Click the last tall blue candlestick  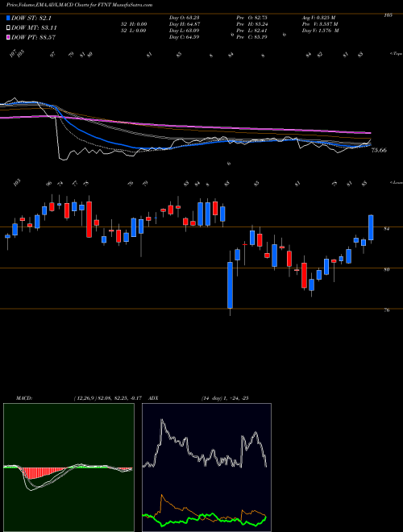coord(371,227)
